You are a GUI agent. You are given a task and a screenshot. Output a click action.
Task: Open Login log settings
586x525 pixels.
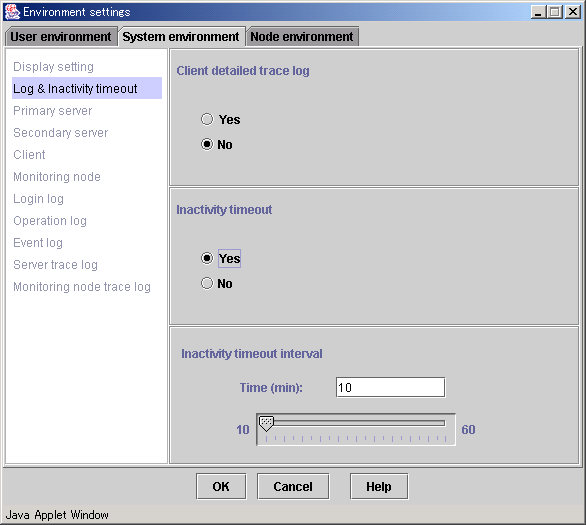38,199
